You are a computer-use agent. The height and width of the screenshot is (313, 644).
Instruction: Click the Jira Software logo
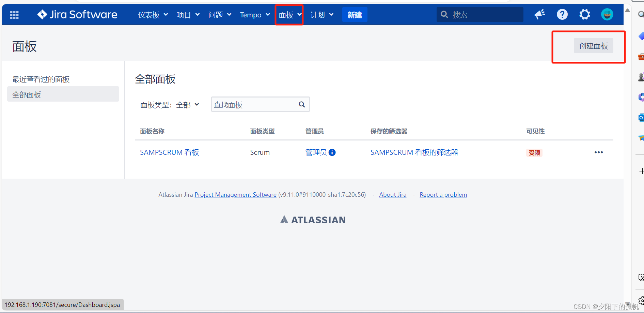[x=77, y=15]
